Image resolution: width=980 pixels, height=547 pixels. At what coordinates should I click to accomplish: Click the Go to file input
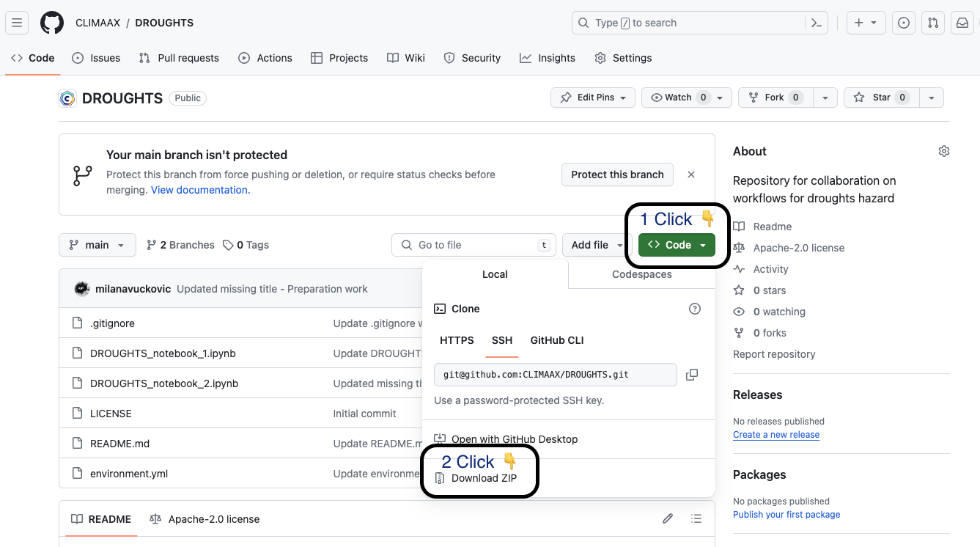tap(474, 245)
